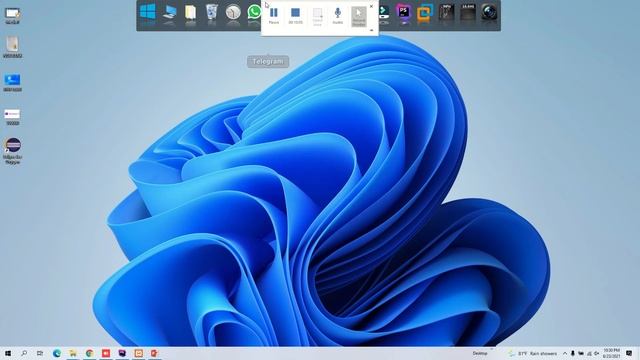Open the computer icon in the top dock
This screenshot has height=360, width=640.
169,13
